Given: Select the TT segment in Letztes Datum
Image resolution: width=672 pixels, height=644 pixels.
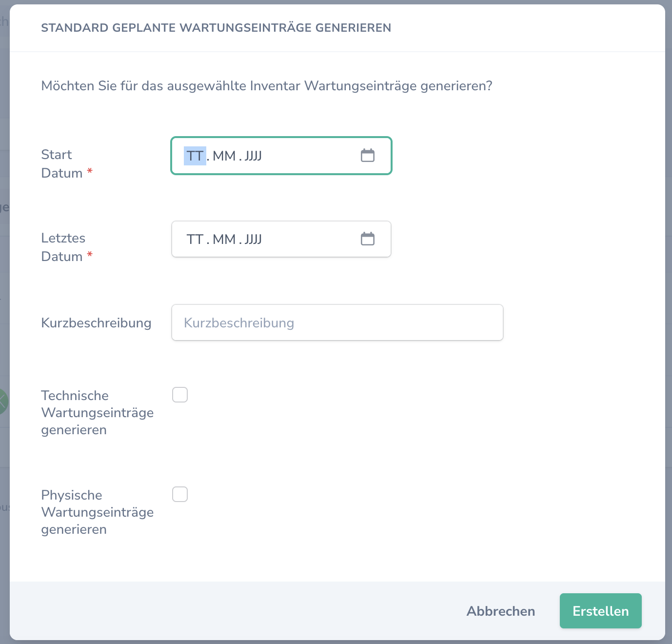Looking at the screenshot, I should point(194,239).
